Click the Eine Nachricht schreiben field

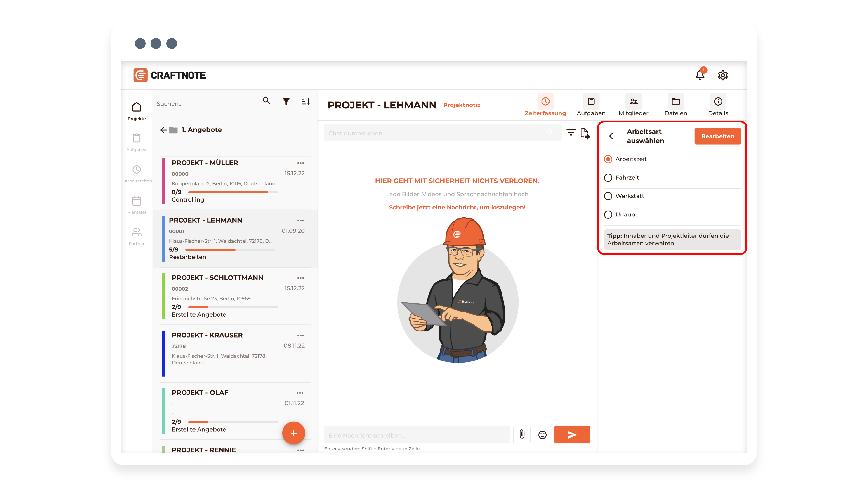[416, 435]
